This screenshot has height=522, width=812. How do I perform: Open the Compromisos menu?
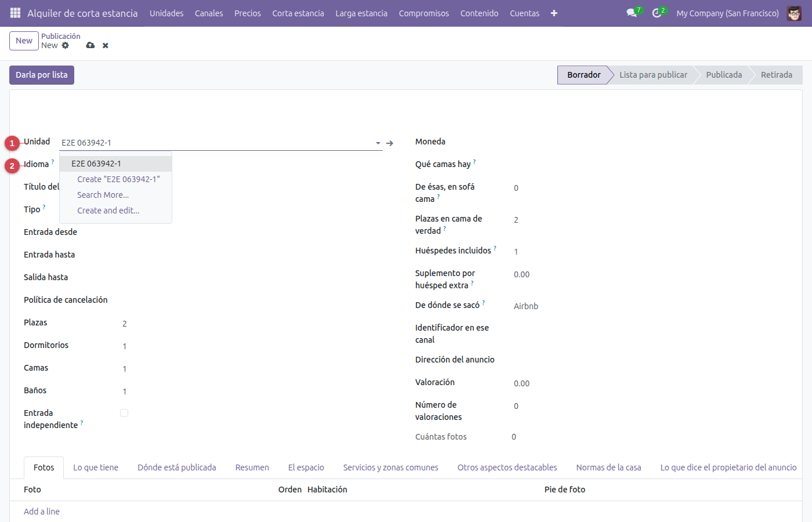click(x=424, y=13)
